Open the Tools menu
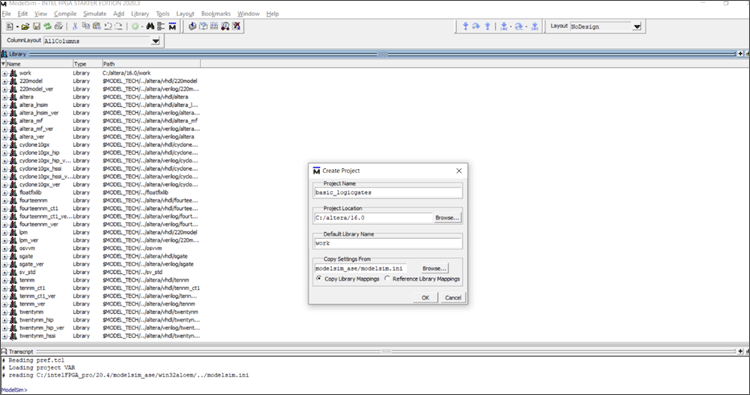750x395 pixels. click(x=163, y=14)
